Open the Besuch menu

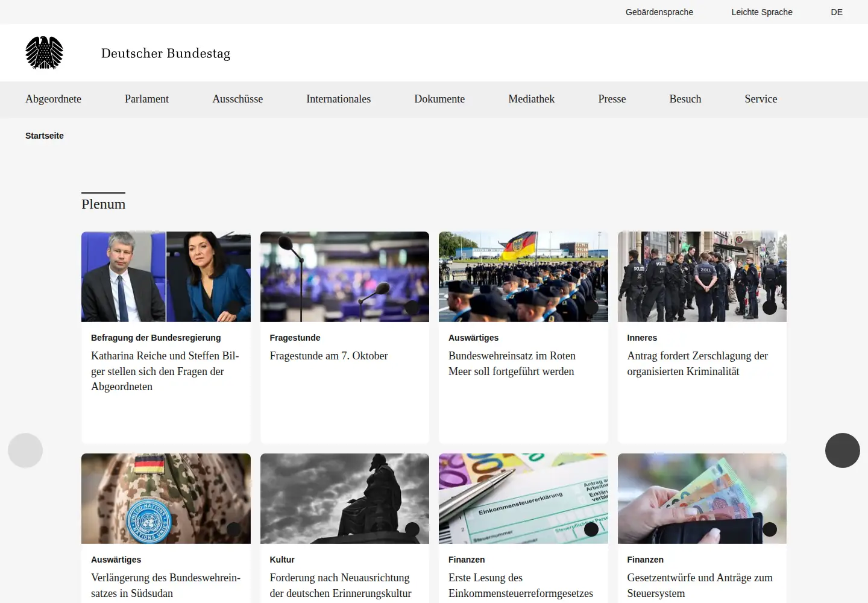pos(685,99)
